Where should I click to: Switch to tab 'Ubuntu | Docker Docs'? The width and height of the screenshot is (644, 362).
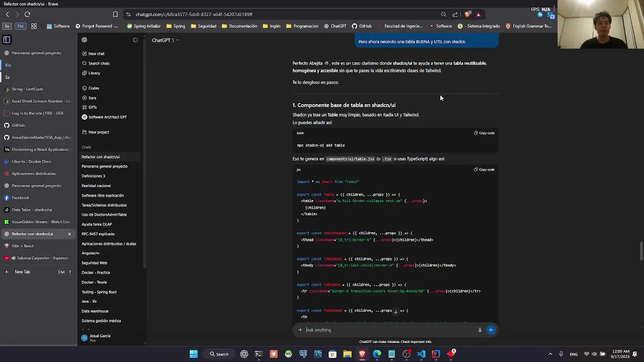(x=38, y=161)
